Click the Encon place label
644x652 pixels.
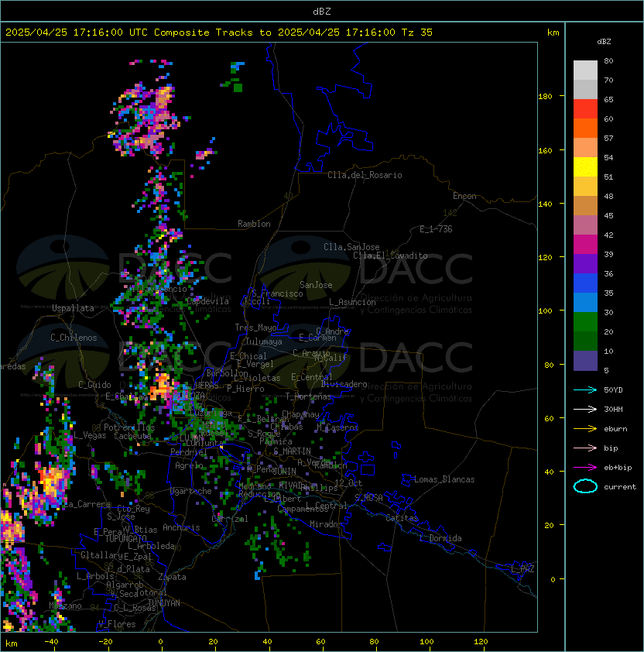pyautogui.click(x=464, y=196)
